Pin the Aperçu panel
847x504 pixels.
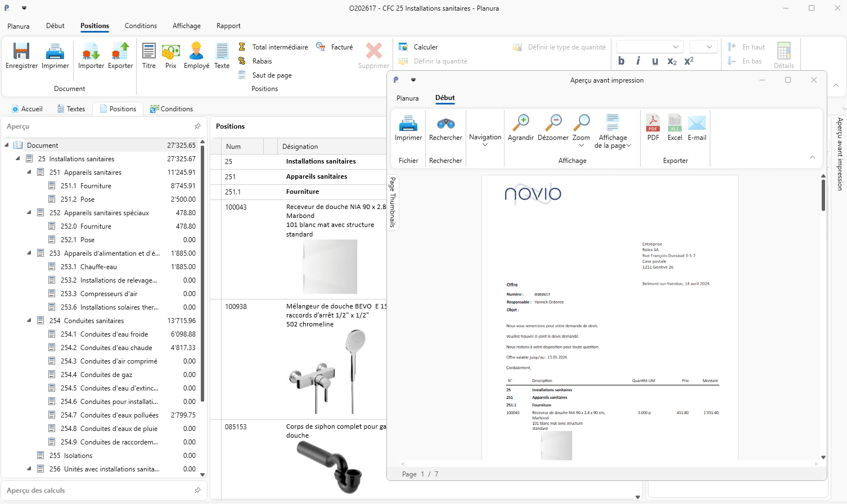click(x=197, y=126)
